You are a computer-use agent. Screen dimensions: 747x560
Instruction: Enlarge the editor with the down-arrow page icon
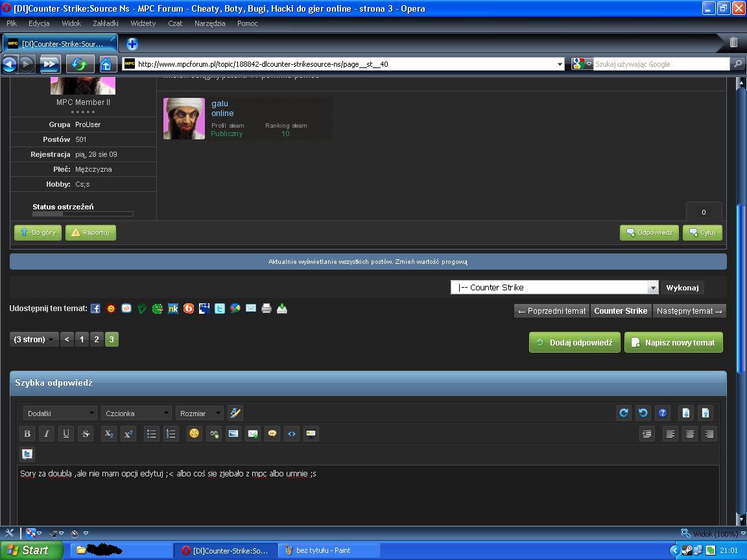pyautogui.click(x=686, y=413)
